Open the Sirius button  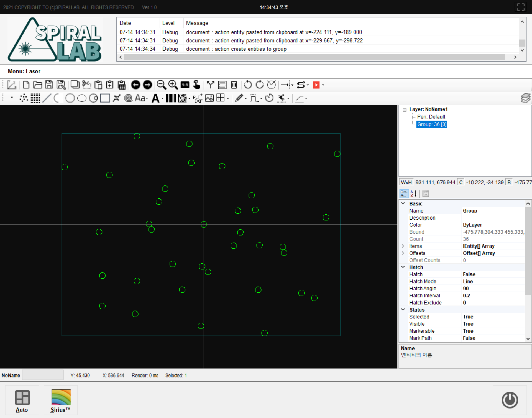[x=61, y=401]
